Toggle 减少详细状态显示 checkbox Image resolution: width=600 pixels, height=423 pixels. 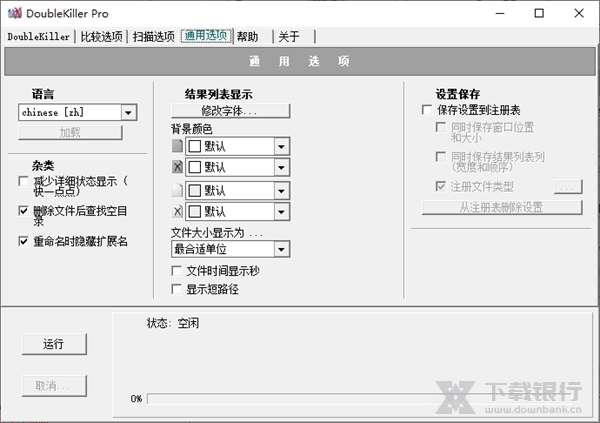(24, 181)
